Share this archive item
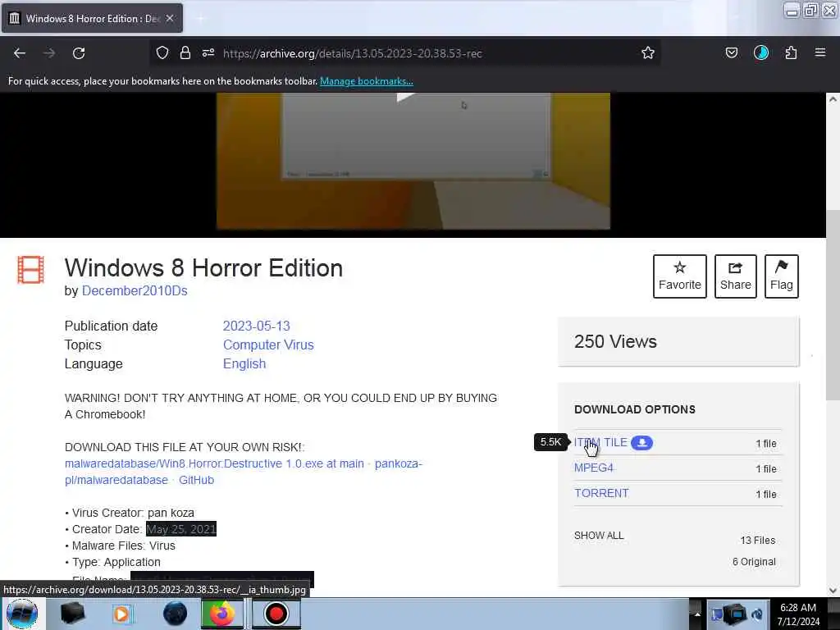This screenshot has width=840, height=630. pyautogui.click(x=736, y=276)
